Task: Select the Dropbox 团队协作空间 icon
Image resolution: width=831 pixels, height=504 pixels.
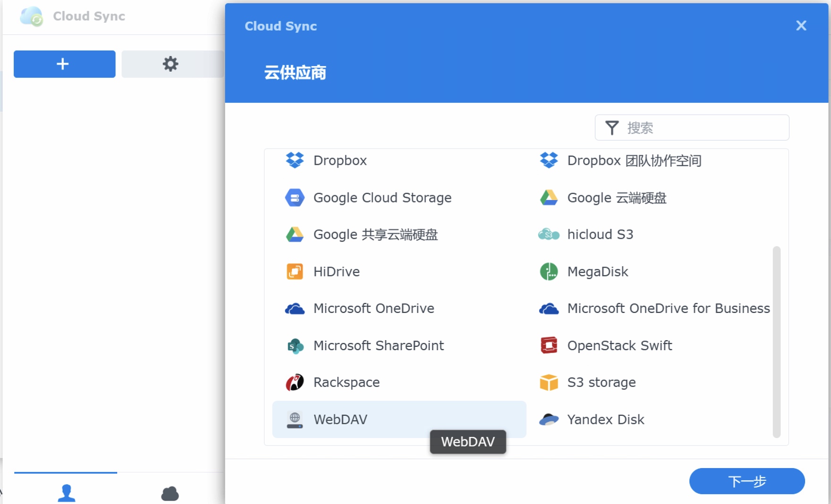Action: point(549,160)
